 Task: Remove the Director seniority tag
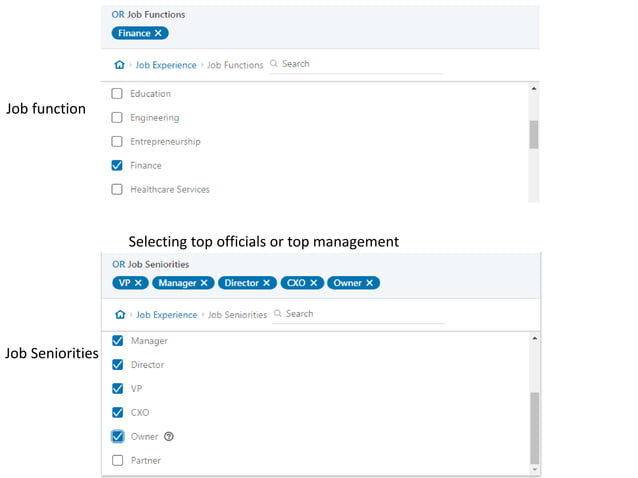point(267,283)
